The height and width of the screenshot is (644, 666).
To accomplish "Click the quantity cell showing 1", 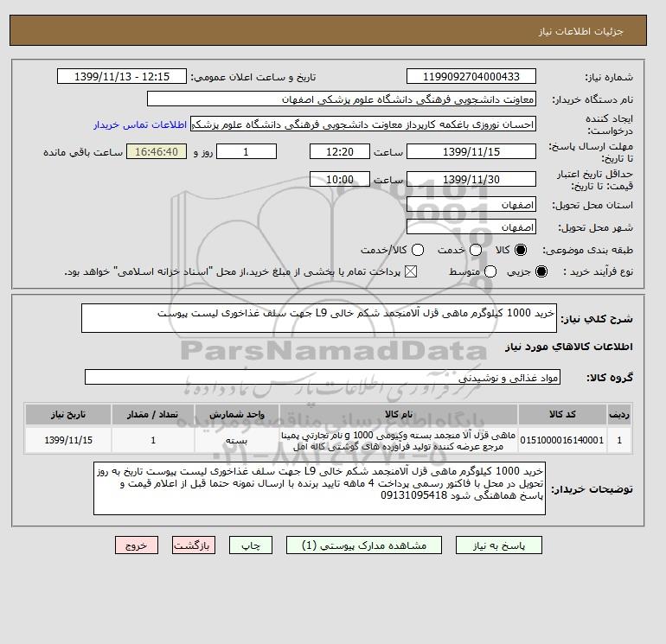I will [153, 440].
